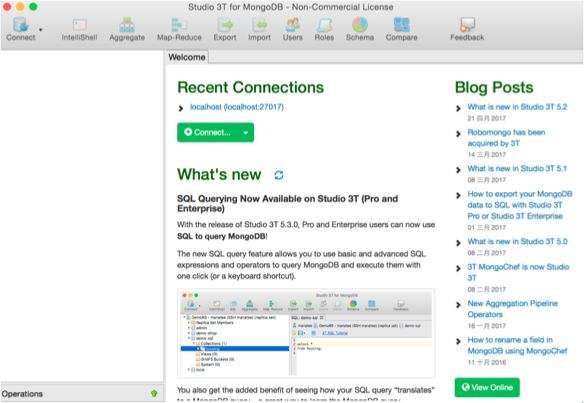Open the Schema analysis tool
Image resolution: width=584 pixels, height=403 pixels.
point(360,29)
